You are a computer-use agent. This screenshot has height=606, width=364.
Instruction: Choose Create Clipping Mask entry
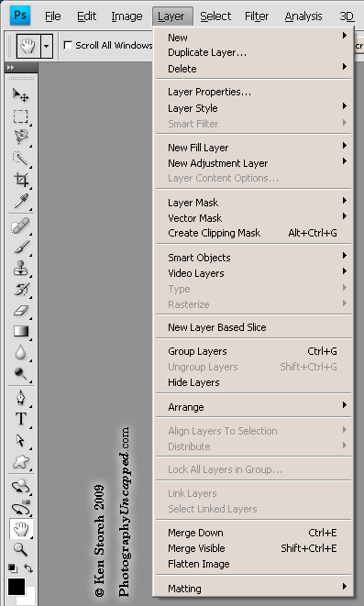253,233
